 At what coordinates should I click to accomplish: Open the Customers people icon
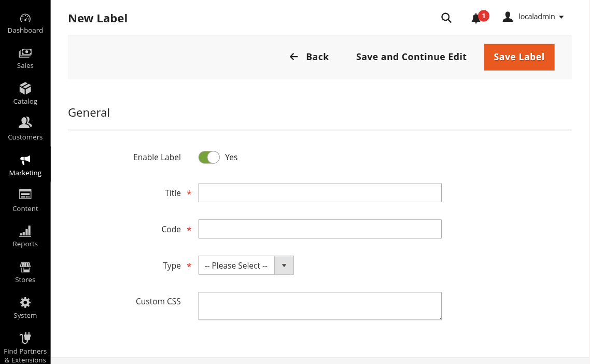click(25, 123)
